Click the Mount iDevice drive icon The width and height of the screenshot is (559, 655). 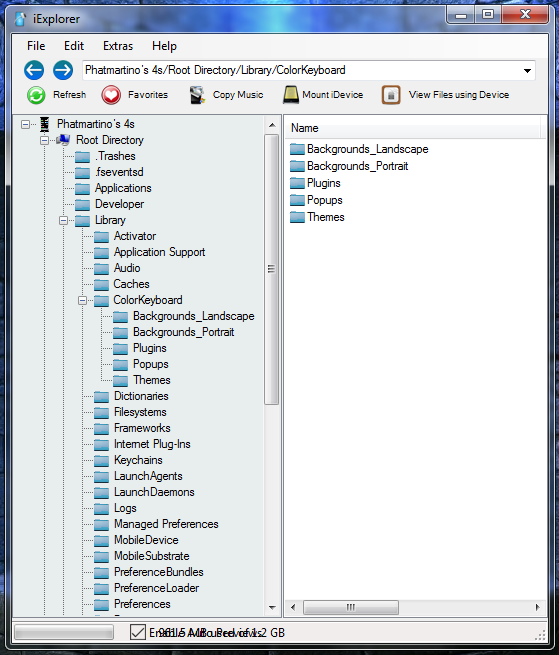pos(291,95)
